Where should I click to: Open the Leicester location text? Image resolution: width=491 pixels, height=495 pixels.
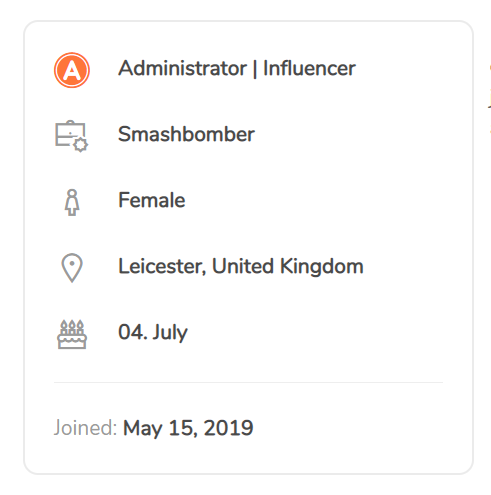coord(162,266)
